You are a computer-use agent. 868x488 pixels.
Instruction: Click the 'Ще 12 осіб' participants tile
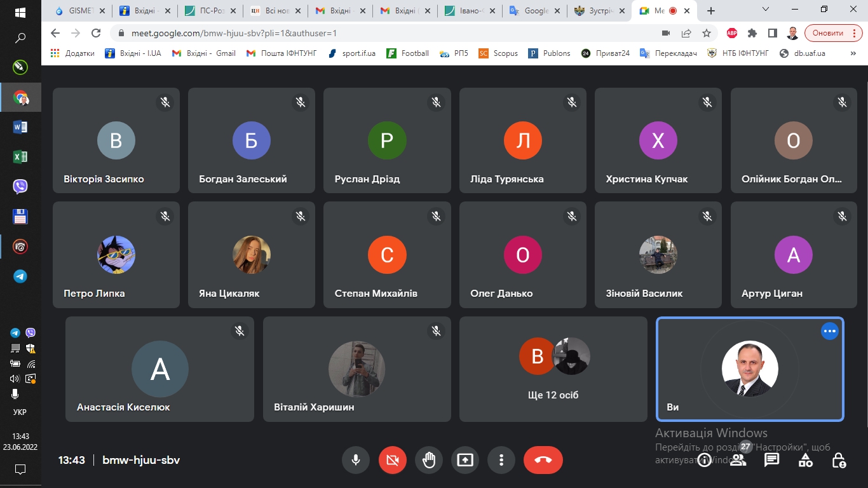[553, 369]
